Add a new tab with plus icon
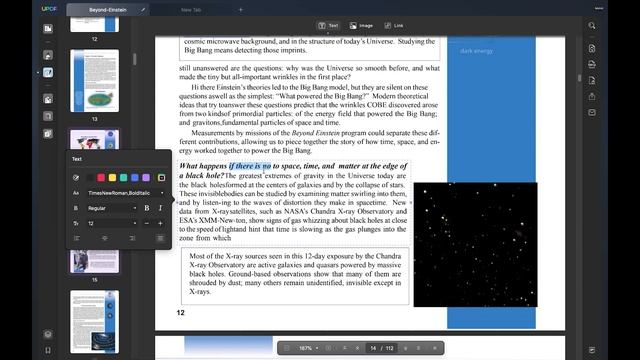This screenshot has height=360, width=640. pos(240,9)
